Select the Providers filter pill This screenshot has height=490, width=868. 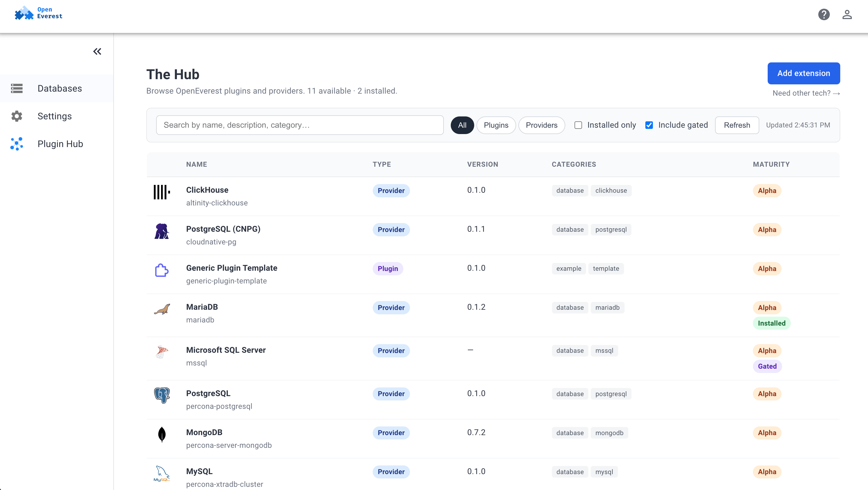[541, 125]
